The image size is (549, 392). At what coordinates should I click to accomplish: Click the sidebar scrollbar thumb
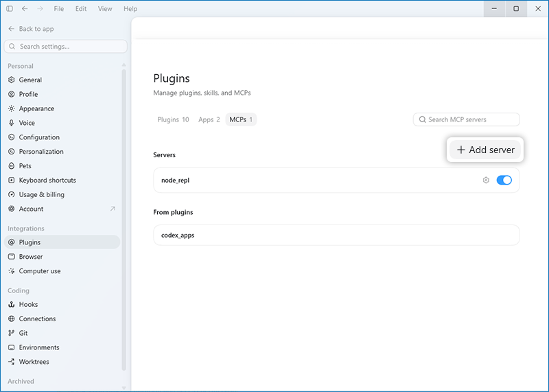point(124,220)
